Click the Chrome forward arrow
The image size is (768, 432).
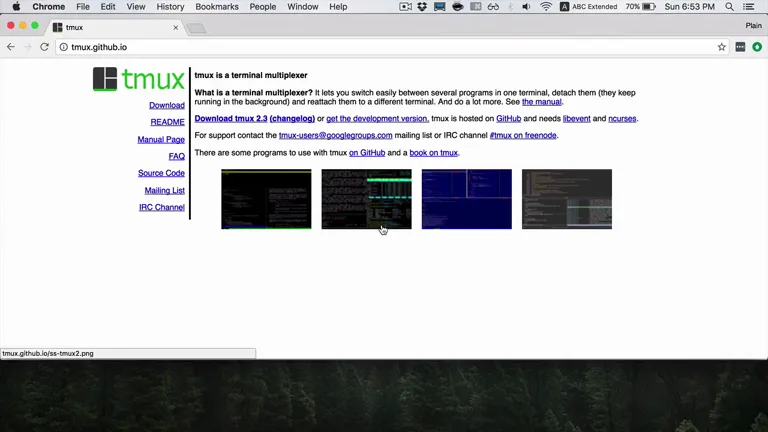[27, 47]
